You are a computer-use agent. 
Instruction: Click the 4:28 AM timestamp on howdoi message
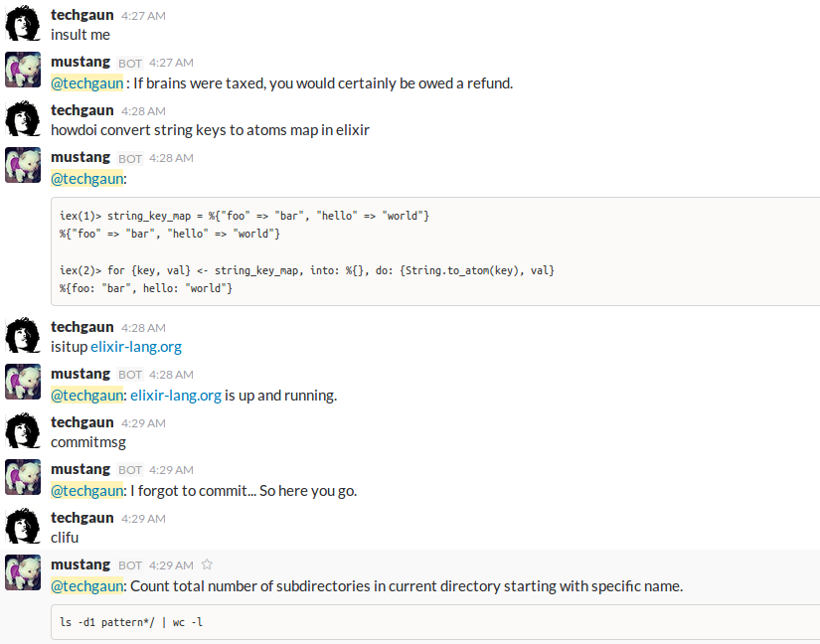tap(143, 111)
